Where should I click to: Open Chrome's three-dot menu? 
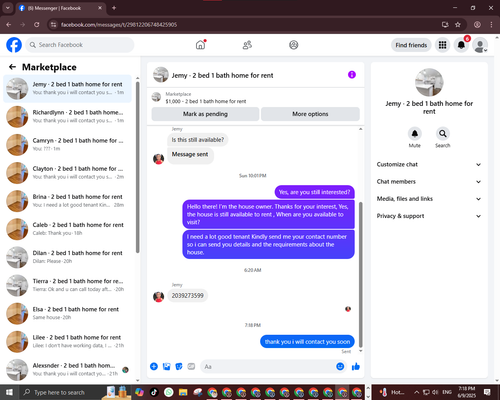491,25
